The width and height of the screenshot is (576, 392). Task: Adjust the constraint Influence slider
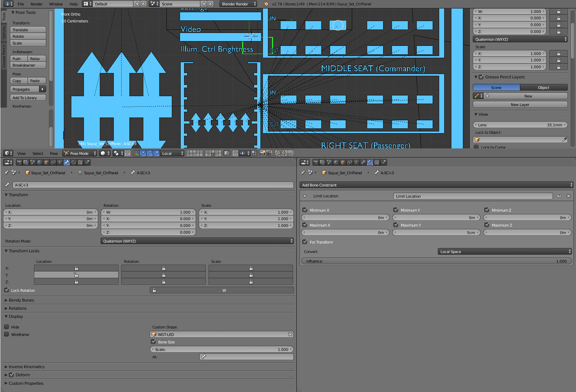click(436, 261)
